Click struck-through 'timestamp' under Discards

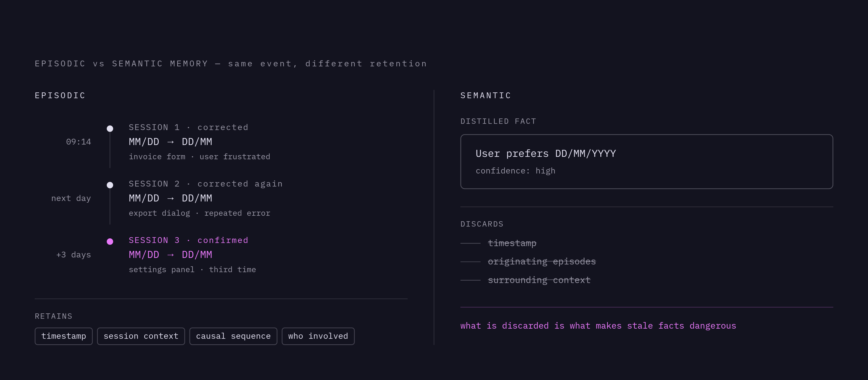point(512,243)
